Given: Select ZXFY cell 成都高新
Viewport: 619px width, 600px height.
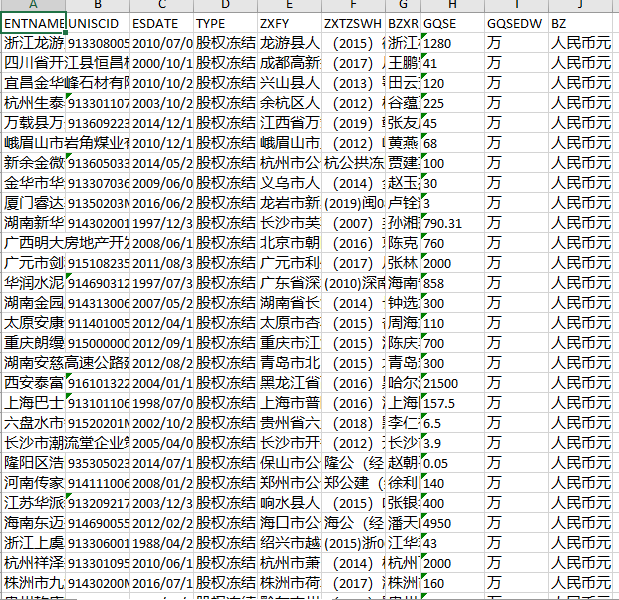Looking at the screenshot, I should pos(289,63).
